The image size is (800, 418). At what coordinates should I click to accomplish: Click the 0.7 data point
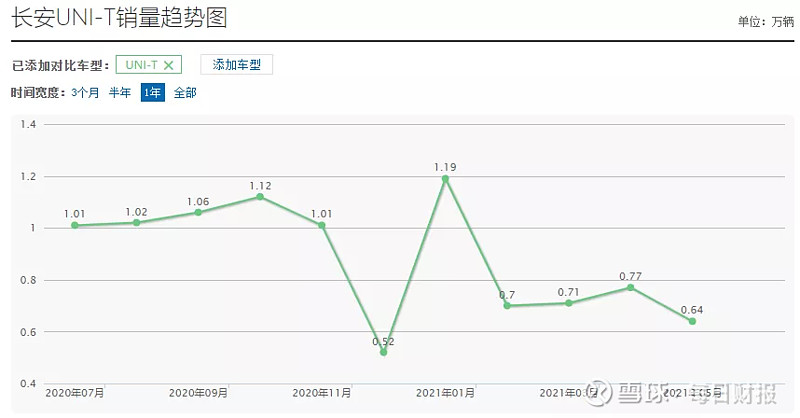tap(507, 306)
